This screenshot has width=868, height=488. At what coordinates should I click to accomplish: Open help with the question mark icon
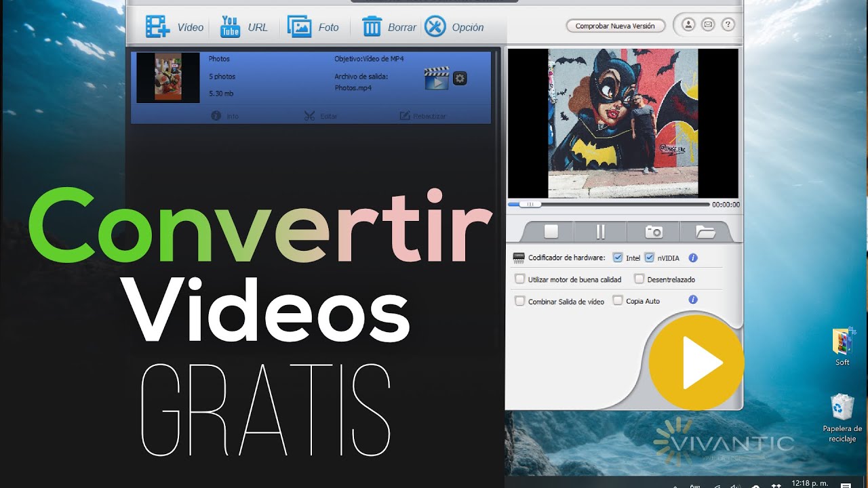(x=728, y=25)
